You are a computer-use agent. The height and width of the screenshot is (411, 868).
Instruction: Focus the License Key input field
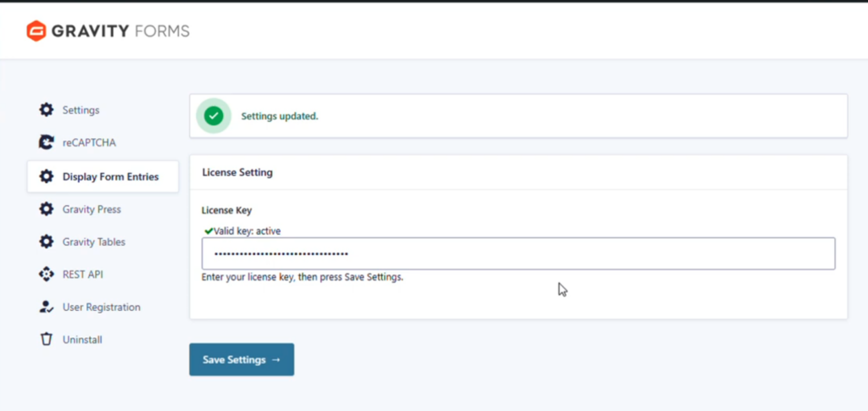(x=517, y=253)
